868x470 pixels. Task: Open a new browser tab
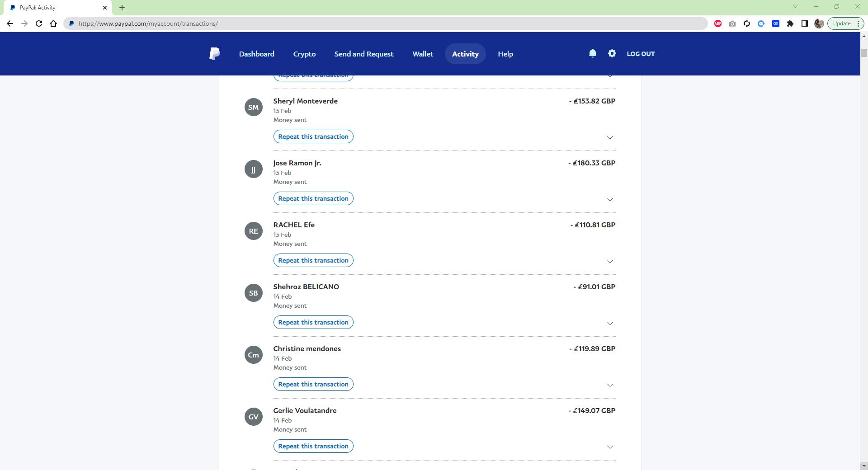point(122,8)
